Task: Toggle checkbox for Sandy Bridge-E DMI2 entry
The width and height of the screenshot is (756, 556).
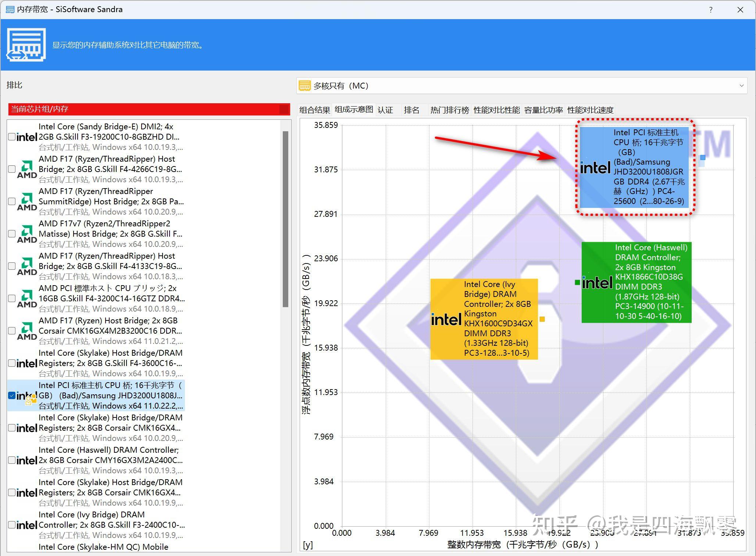Action: (x=12, y=137)
